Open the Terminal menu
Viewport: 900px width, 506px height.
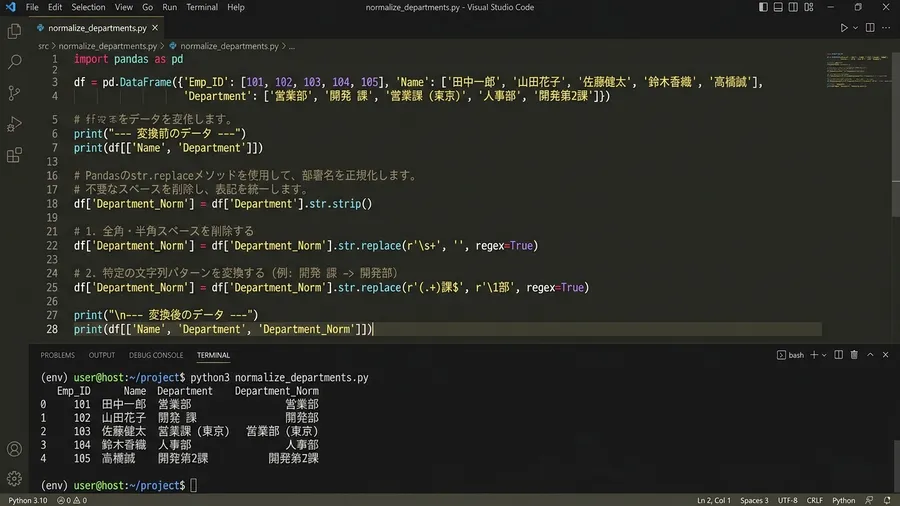pos(202,7)
